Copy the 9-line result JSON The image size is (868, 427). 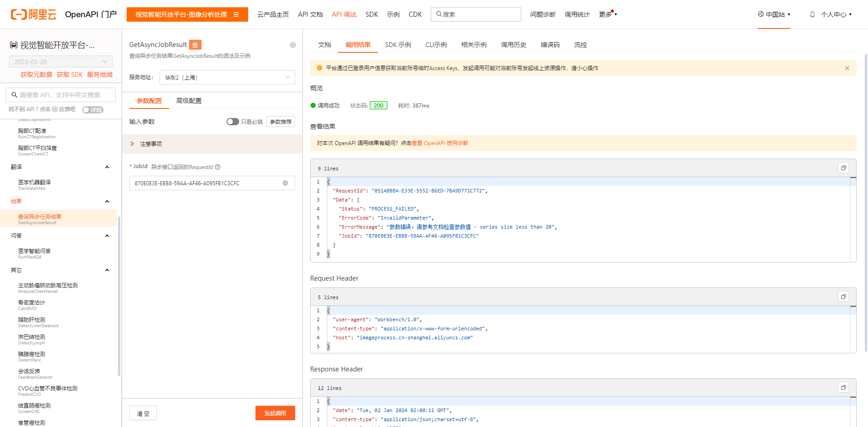pyautogui.click(x=843, y=168)
